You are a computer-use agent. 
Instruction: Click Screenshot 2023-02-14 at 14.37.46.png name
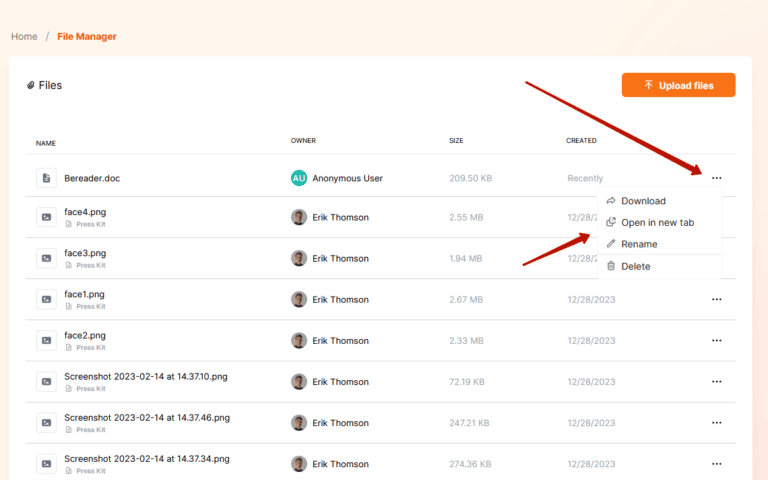147,418
